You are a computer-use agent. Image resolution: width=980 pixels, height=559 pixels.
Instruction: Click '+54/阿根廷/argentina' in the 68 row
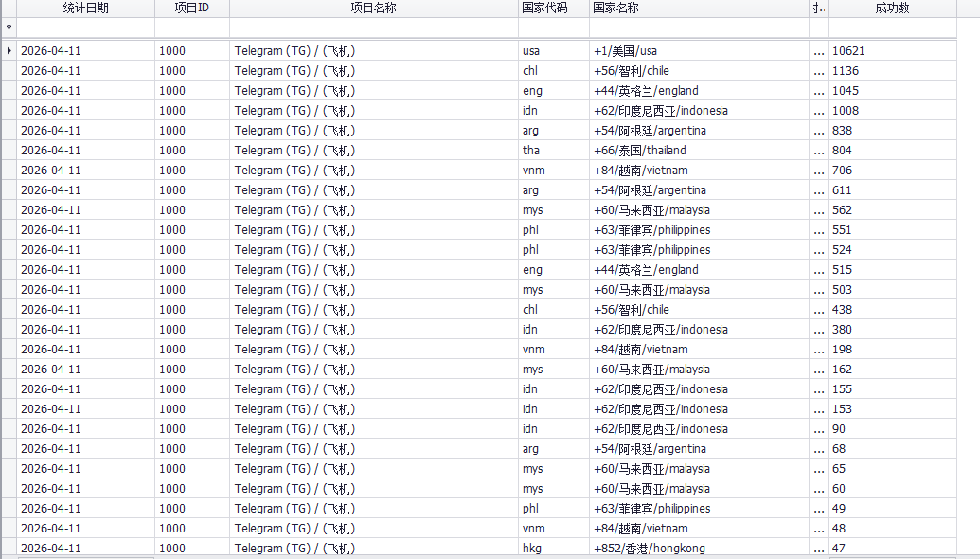(x=700, y=448)
